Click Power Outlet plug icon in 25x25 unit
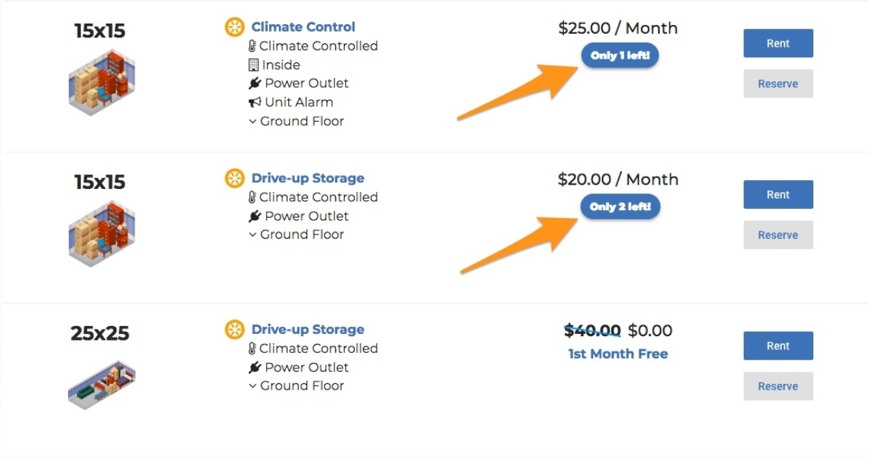869x460 pixels. click(x=254, y=367)
